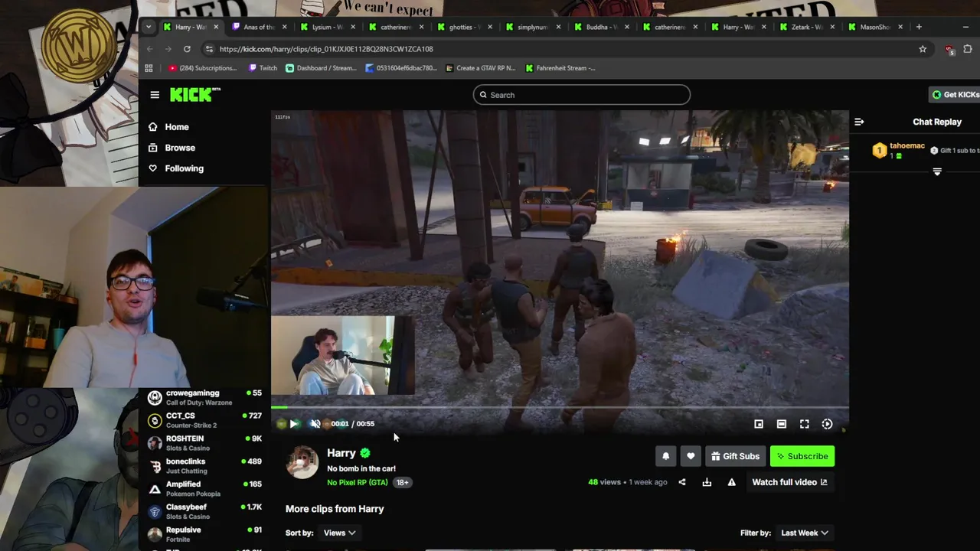980x551 pixels.
Task: Play the clip video
Action: click(293, 424)
